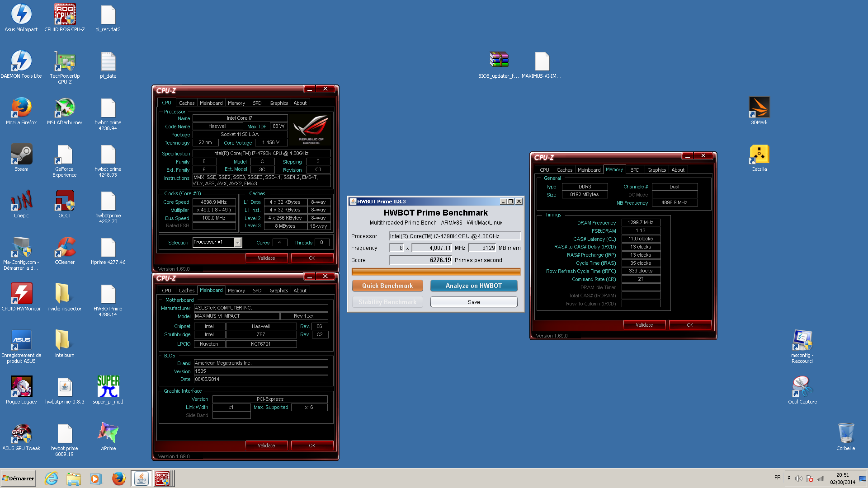Viewport: 868px width, 488px height.
Task: Open the Corbeille recycle bin
Action: coord(846,437)
